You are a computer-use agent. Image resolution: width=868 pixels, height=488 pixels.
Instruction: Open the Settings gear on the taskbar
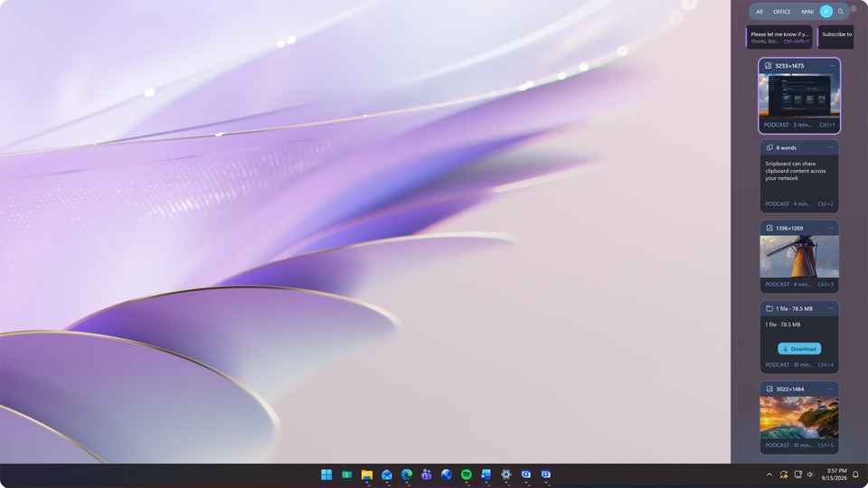tap(506, 474)
